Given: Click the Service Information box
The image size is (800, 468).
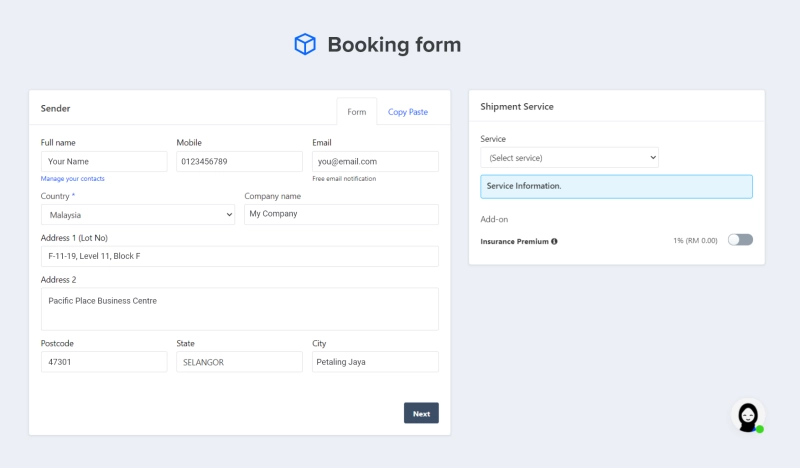Looking at the screenshot, I should [x=616, y=187].
